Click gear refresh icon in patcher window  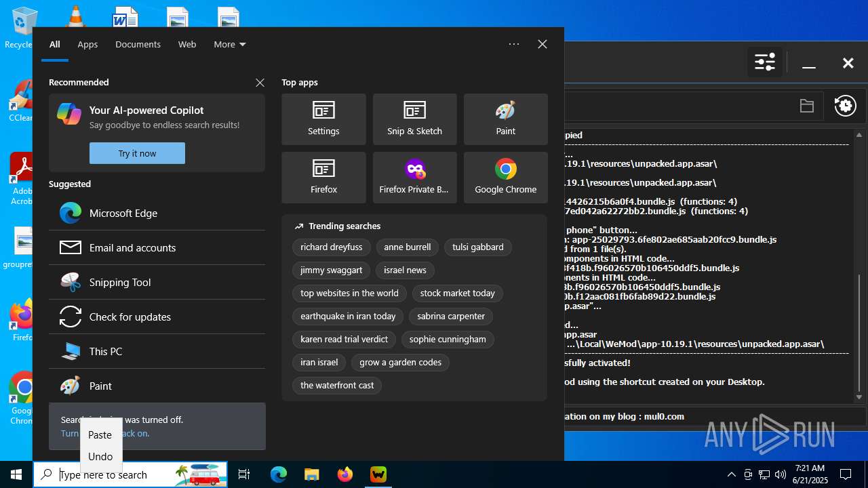click(845, 106)
